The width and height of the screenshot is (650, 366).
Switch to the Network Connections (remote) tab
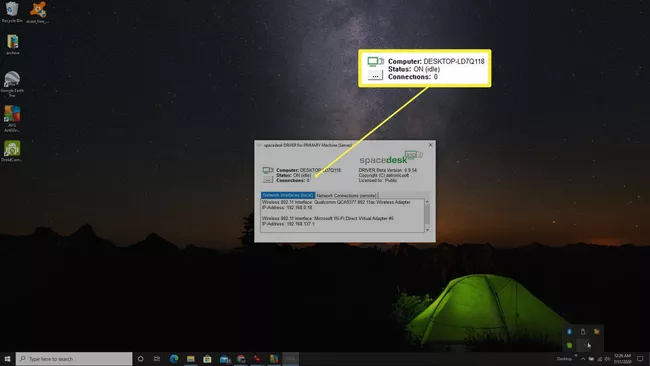(347, 195)
